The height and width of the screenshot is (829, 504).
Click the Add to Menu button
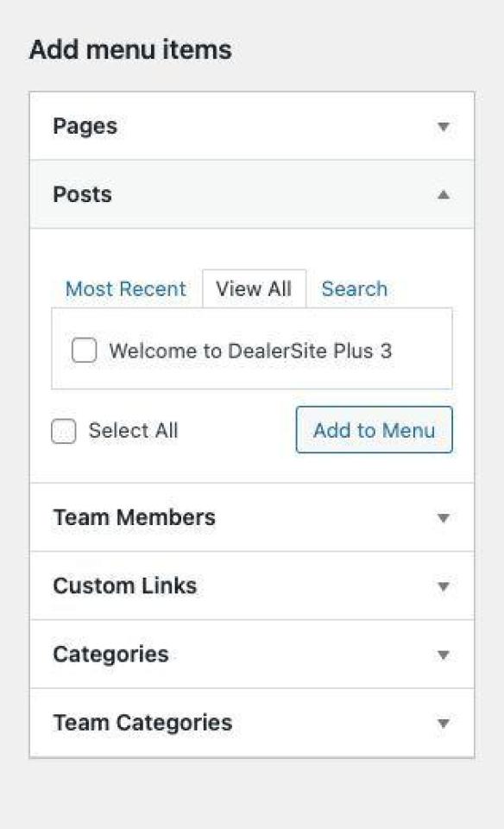(374, 430)
